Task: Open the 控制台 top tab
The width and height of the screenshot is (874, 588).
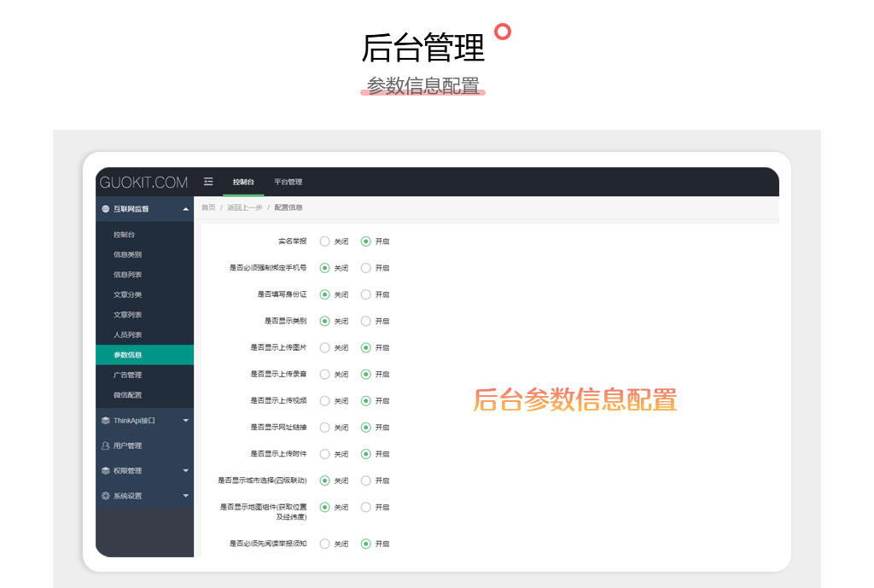Action: click(243, 182)
